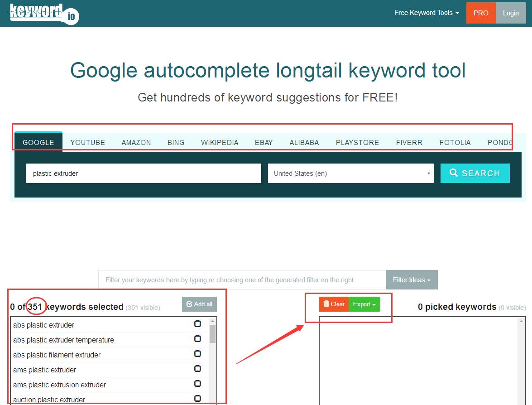Open the Free Keyword Tools menu
The image size is (532, 405).
click(426, 13)
